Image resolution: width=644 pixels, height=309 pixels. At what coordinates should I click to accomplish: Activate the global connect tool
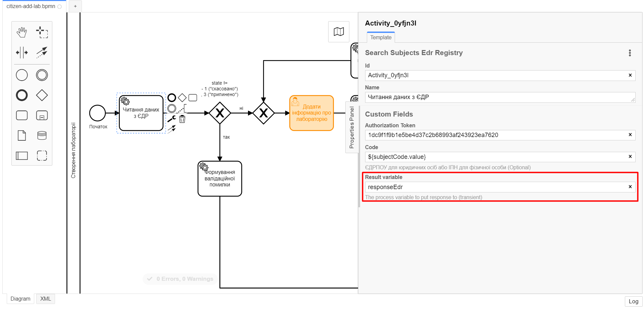42,52
